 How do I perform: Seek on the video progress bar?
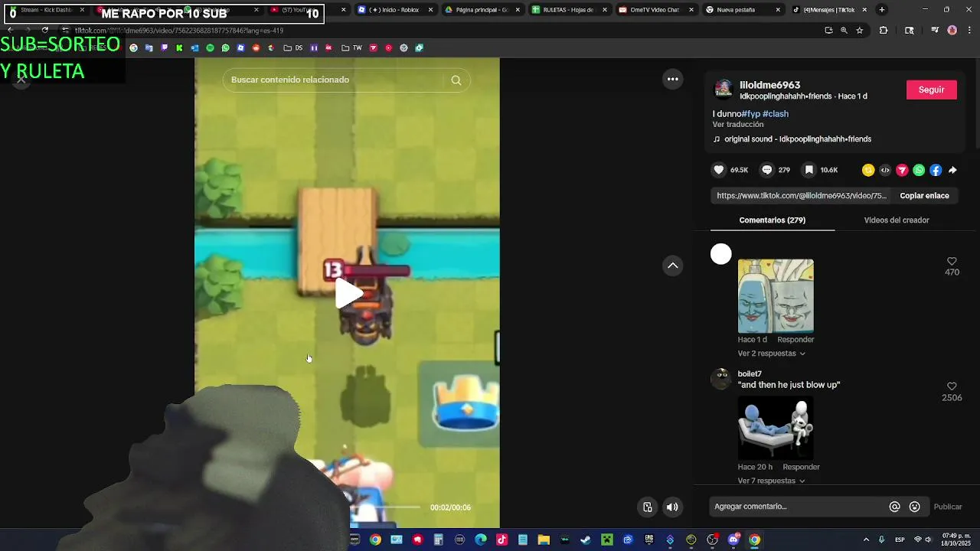tap(385, 507)
